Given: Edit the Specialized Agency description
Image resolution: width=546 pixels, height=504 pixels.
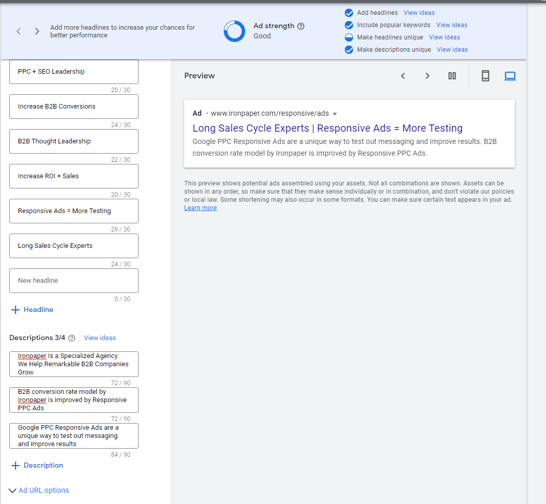Looking at the screenshot, I should click(x=74, y=364).
